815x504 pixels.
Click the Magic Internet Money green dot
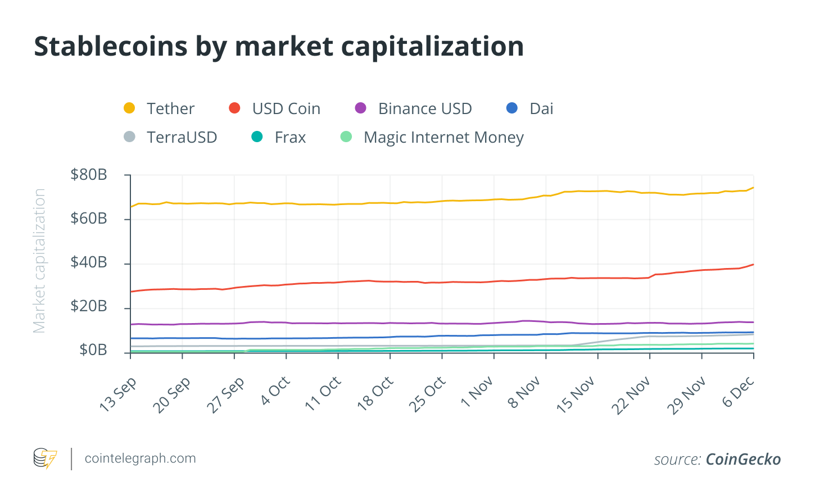tap(346, 137)
